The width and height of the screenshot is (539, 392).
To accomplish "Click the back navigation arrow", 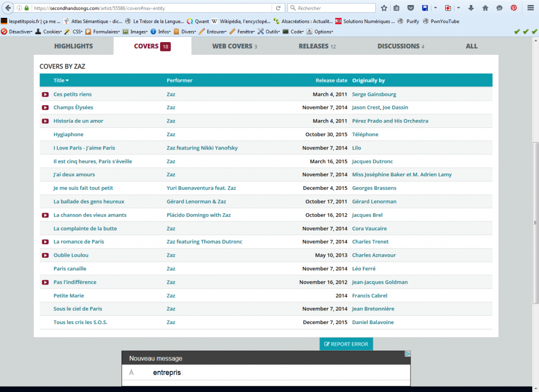I will tap(8, 8).
